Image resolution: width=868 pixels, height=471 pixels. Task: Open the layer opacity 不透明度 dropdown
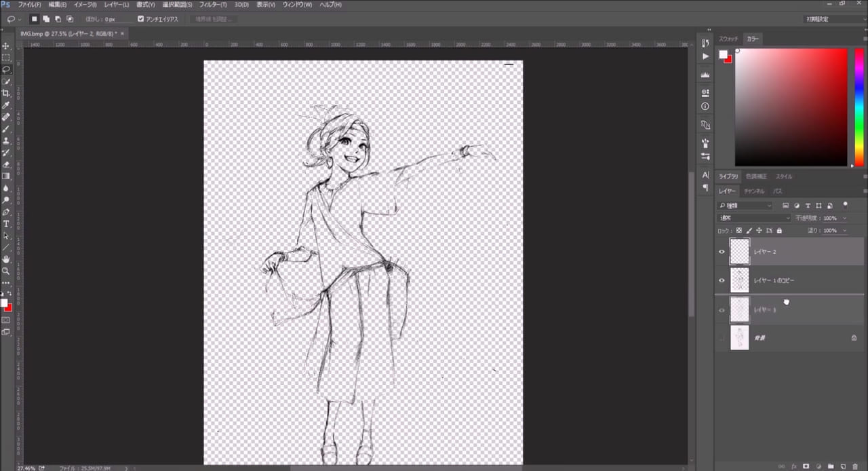click(844, 218)
